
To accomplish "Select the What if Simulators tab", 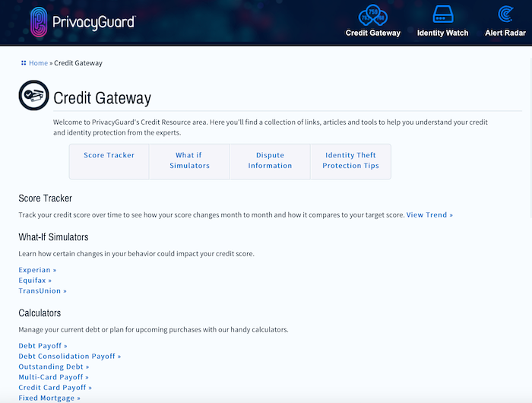I will point(189,162).
